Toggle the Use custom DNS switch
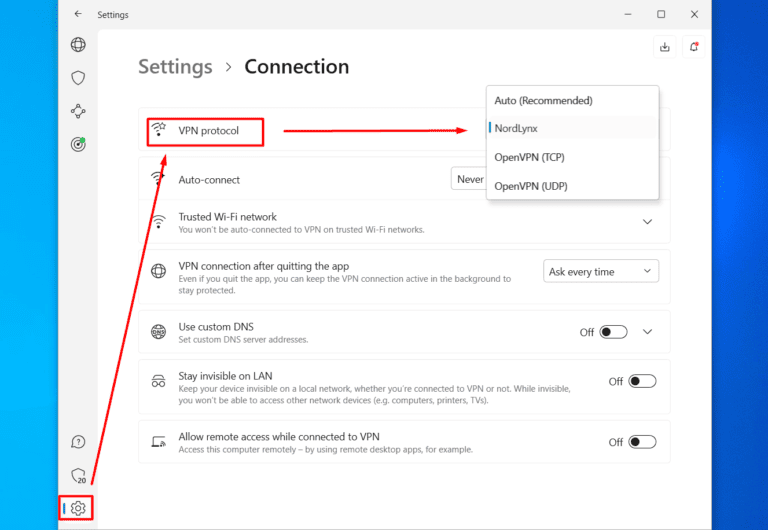Viewport: 768px width, 530px height. 613,332
